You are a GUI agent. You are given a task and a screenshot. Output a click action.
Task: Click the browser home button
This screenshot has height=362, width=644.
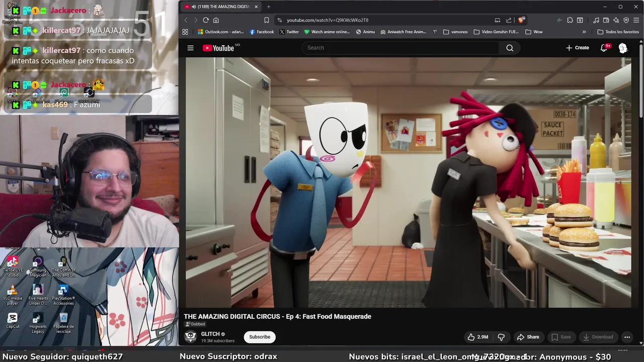(x=216, y=20)
